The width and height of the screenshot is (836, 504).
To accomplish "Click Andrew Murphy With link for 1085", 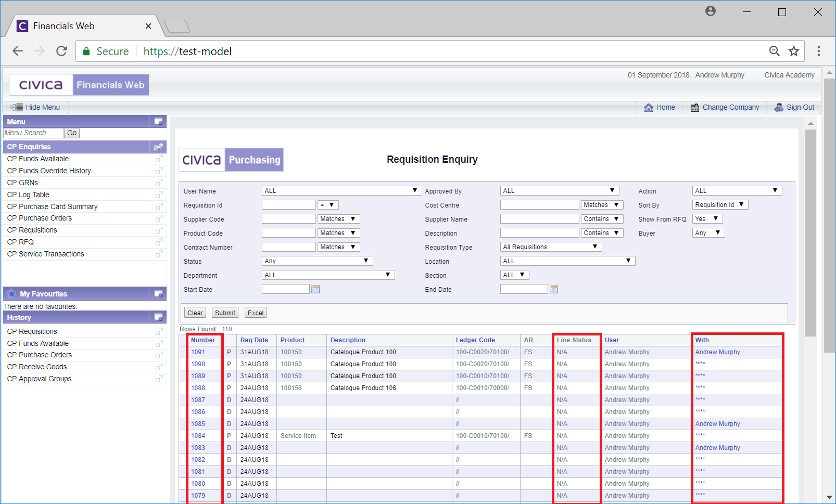I will tap(717, 424).
